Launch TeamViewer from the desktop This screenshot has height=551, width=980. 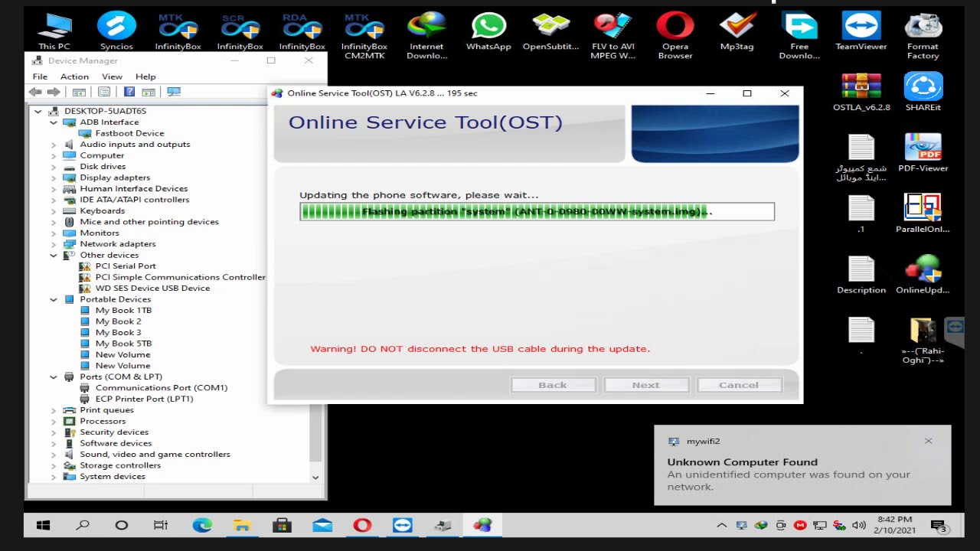coord(861,31)
